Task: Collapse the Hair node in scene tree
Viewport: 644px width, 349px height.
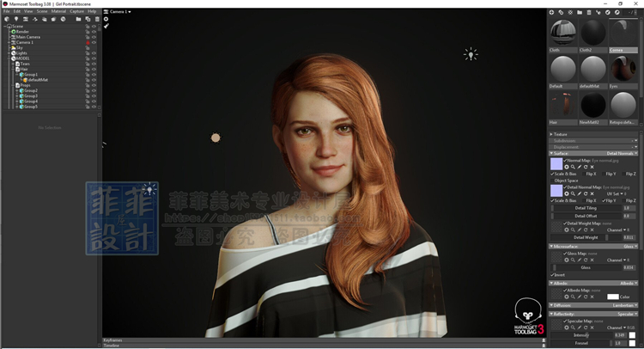Action: pyautogui.click(x=13, y=69)
